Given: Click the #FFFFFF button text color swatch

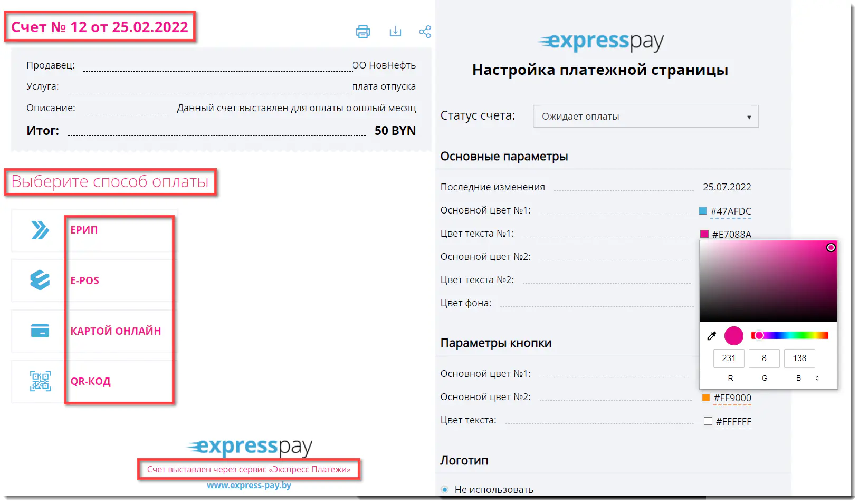Looking at the screenshot, I should (x=708, y=421).
